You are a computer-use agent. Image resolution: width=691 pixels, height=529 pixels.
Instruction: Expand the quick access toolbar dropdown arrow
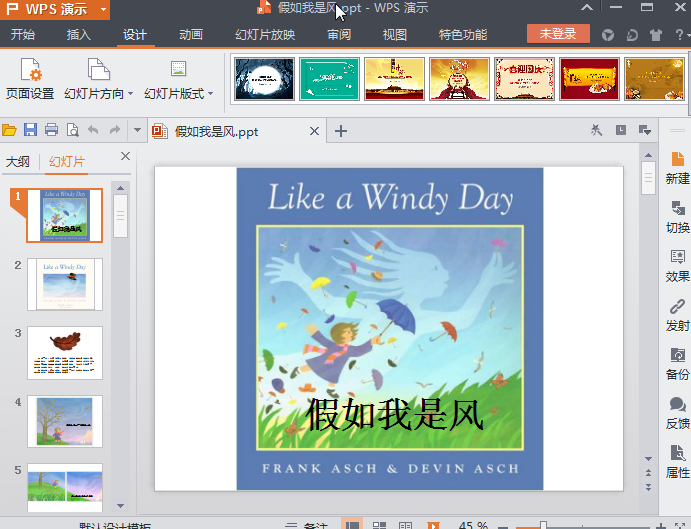pos(137,130)
